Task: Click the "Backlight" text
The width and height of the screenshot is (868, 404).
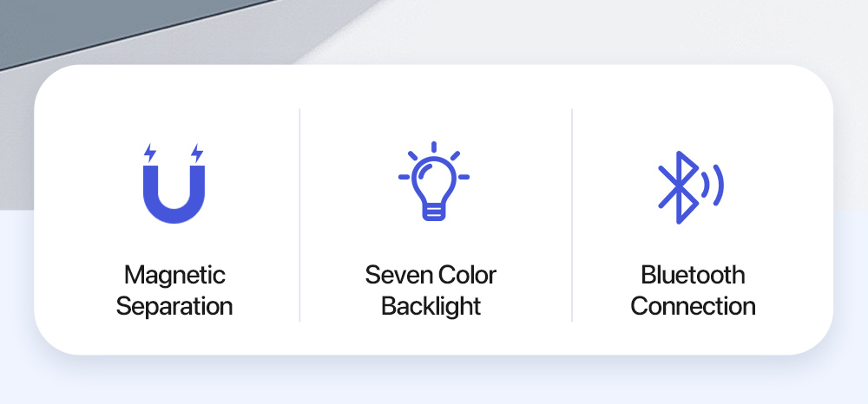Action: [431, 306]
